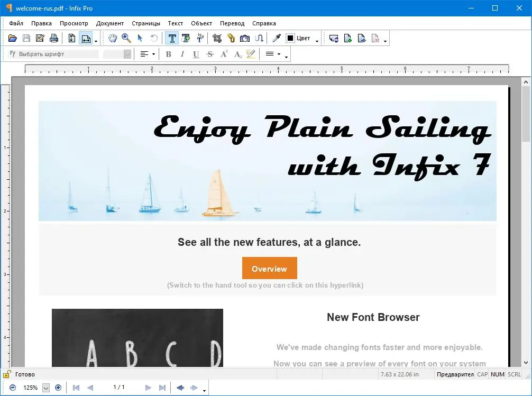Click the orange Overview button
The width and height of the screenshot is (532, 396).
point(269,268)
